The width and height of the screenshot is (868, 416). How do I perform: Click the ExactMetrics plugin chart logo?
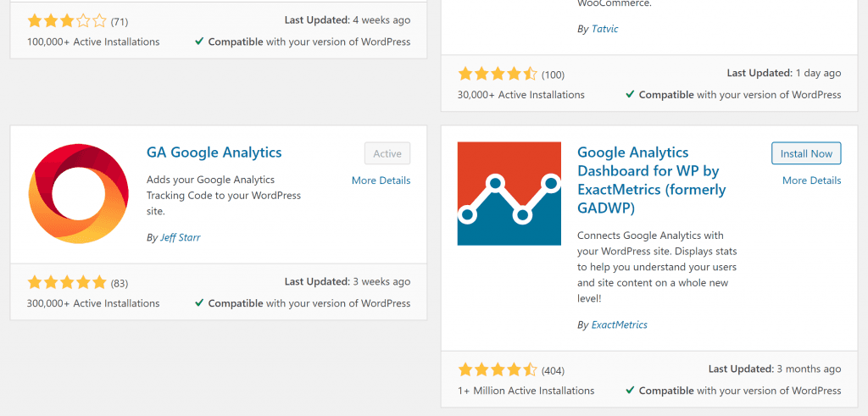[x=509, y=194]
